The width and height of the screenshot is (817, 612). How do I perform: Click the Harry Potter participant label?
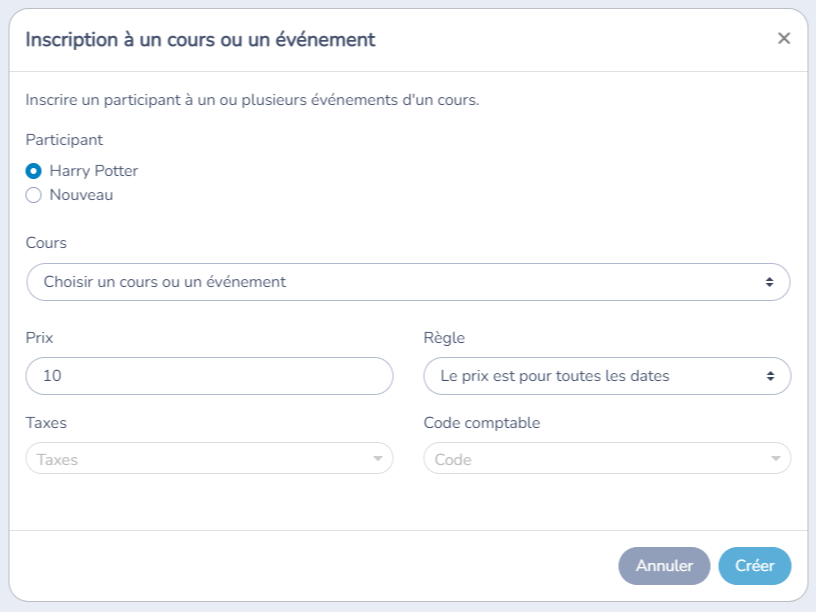pos(94,171)
